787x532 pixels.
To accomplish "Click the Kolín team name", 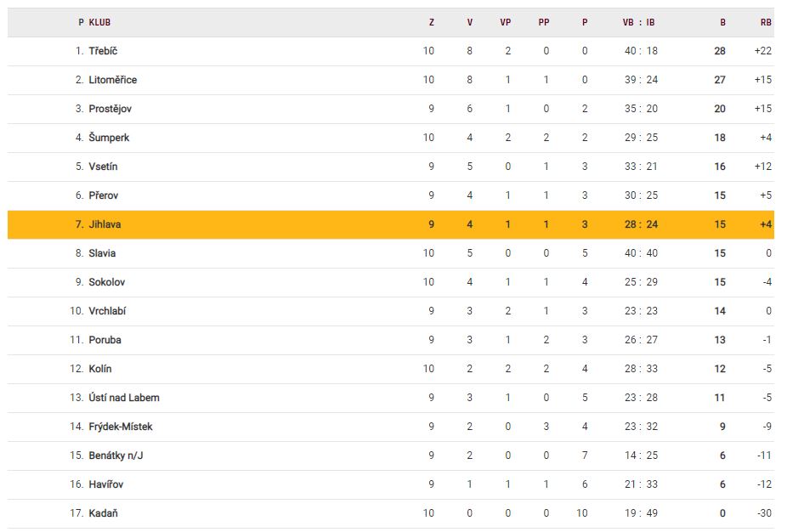I will (x=100, y=369).
